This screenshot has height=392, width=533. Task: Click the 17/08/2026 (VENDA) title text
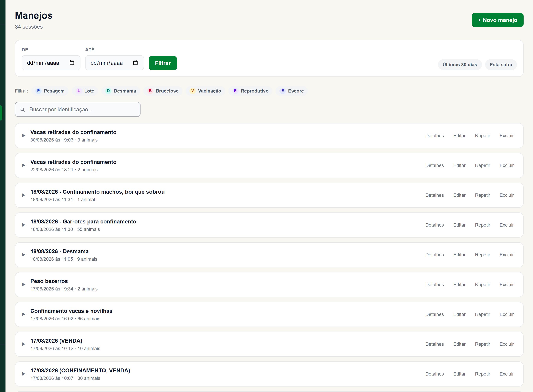(56, 341)
